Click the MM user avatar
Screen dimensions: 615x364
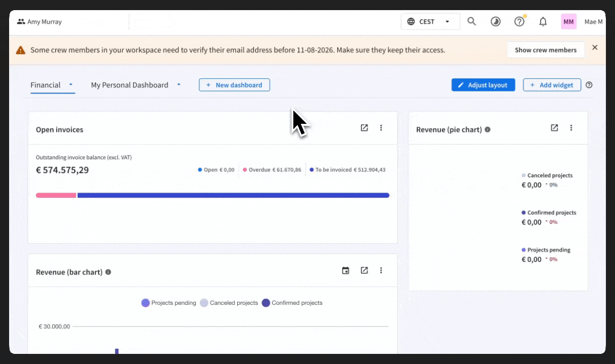pos(568,22)
